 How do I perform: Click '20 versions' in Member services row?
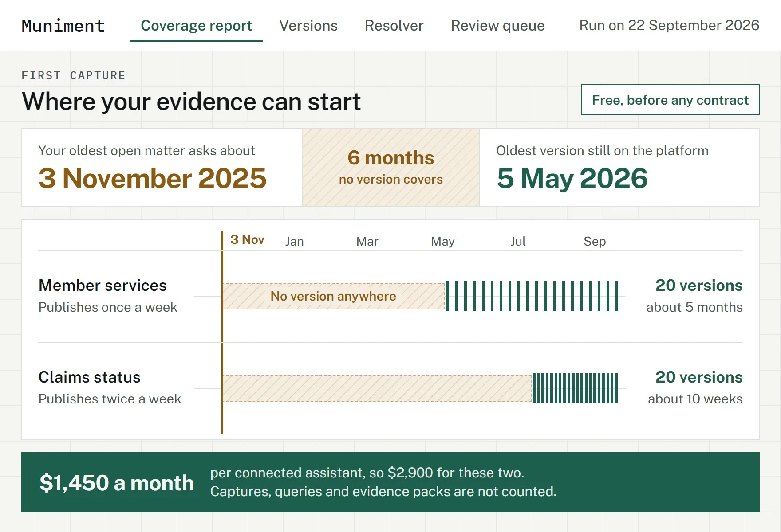[699, 286]
